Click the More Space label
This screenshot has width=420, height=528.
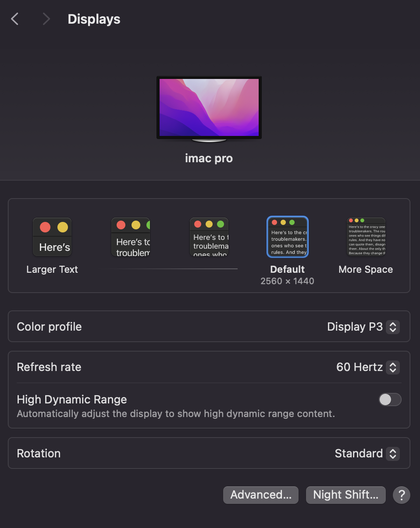point(366,270)
